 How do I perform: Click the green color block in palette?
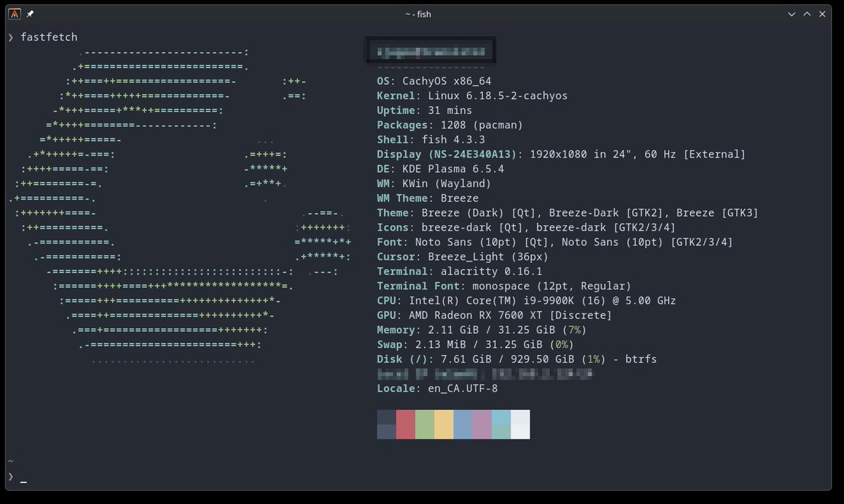coord(425,425)
